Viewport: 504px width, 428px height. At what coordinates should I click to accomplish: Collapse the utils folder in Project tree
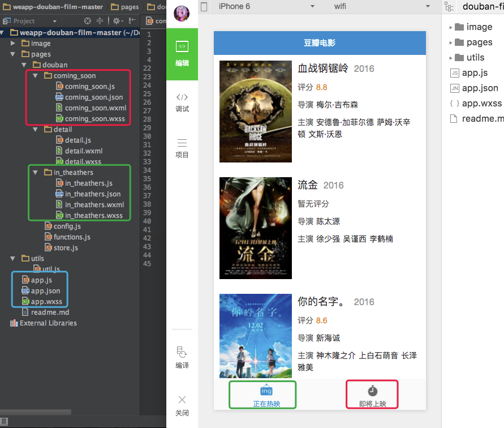tap(13, 258)
